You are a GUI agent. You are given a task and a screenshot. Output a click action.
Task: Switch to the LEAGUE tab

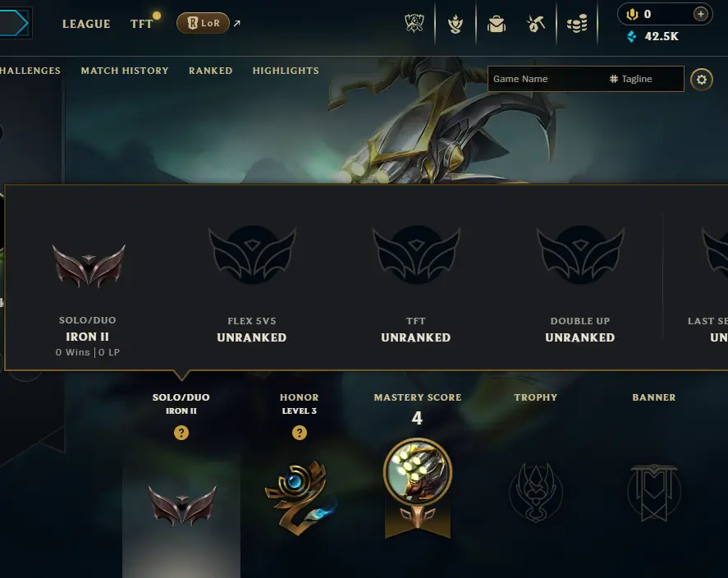coord(86,24)
